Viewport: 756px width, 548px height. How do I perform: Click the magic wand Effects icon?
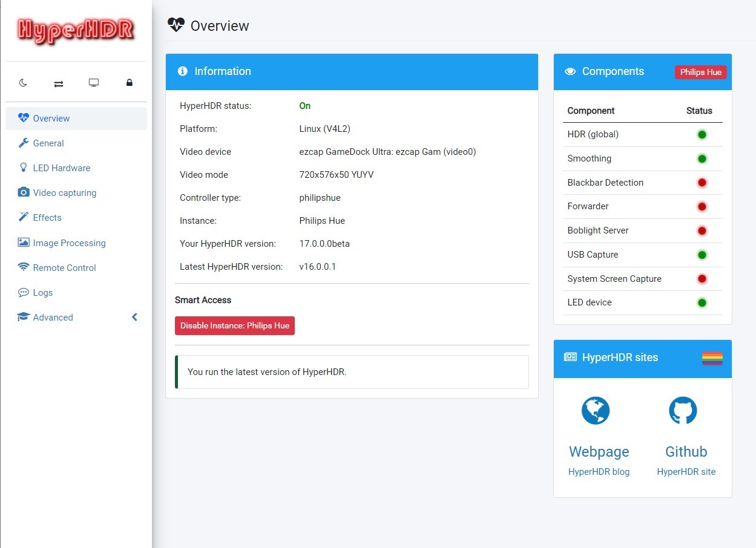[x=24, y=217]
